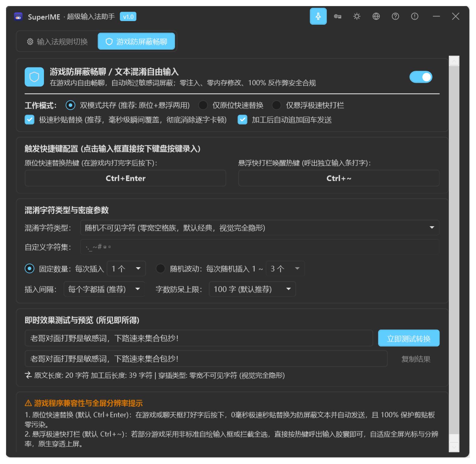
Task: Uncheck 加工后自动追加回车发送 checkbox
Action: click(243, 120)
